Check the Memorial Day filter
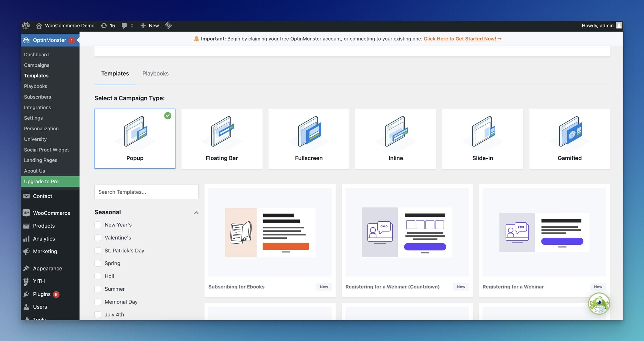The image size is (644, 341). pos(98,302)
